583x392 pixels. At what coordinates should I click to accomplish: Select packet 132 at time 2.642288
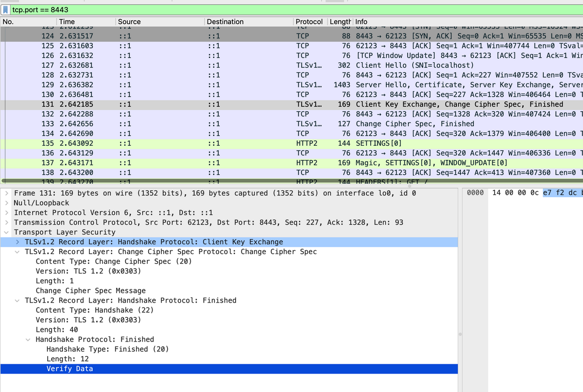click(x=291, y=114)
